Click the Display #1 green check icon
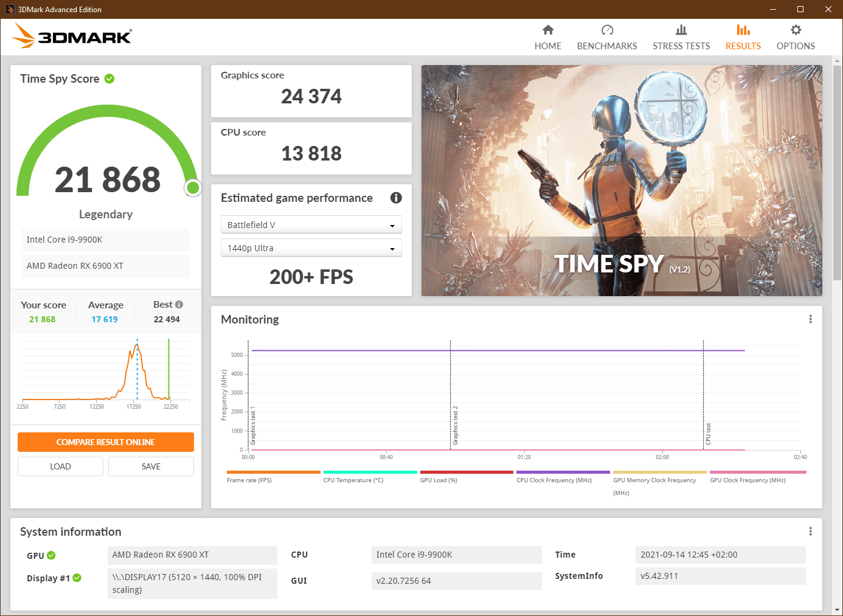 tap(77, 578)
